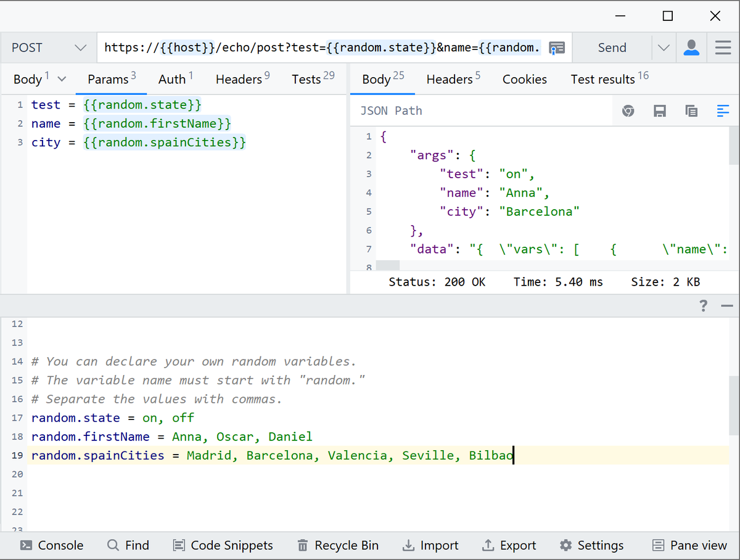Click the comment 'Separate the values with commas.'
740x560 pixels.
pos(163,399)
